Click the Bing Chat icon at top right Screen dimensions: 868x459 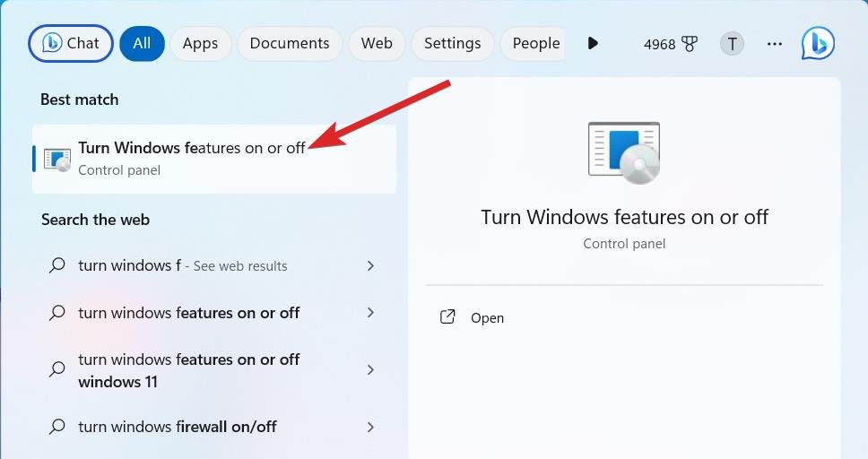[x=818, y=43]
